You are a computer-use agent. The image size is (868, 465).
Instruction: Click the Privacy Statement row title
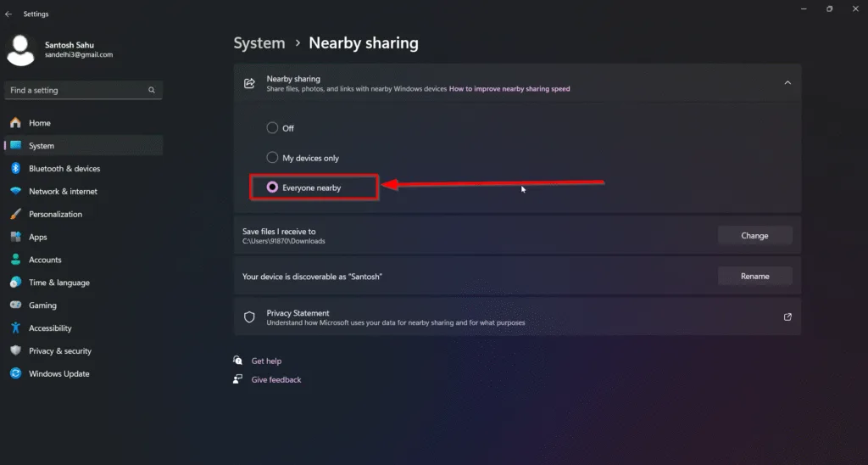point(298,312)
